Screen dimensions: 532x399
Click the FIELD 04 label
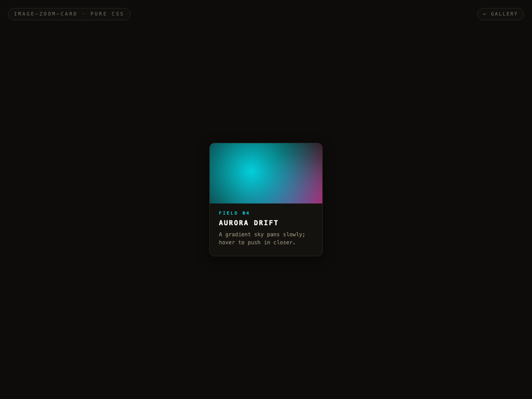(234, 213)
